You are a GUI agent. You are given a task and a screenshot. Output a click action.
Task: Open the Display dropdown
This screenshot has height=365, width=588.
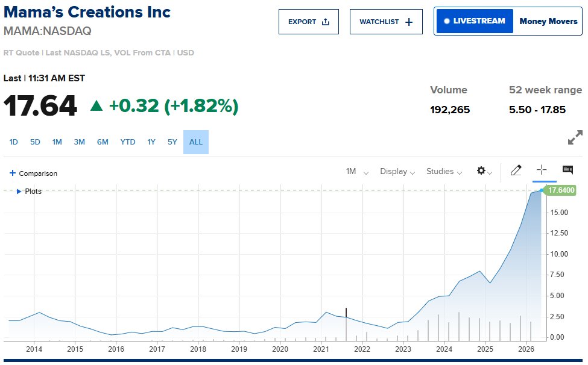tap(397, 172)
